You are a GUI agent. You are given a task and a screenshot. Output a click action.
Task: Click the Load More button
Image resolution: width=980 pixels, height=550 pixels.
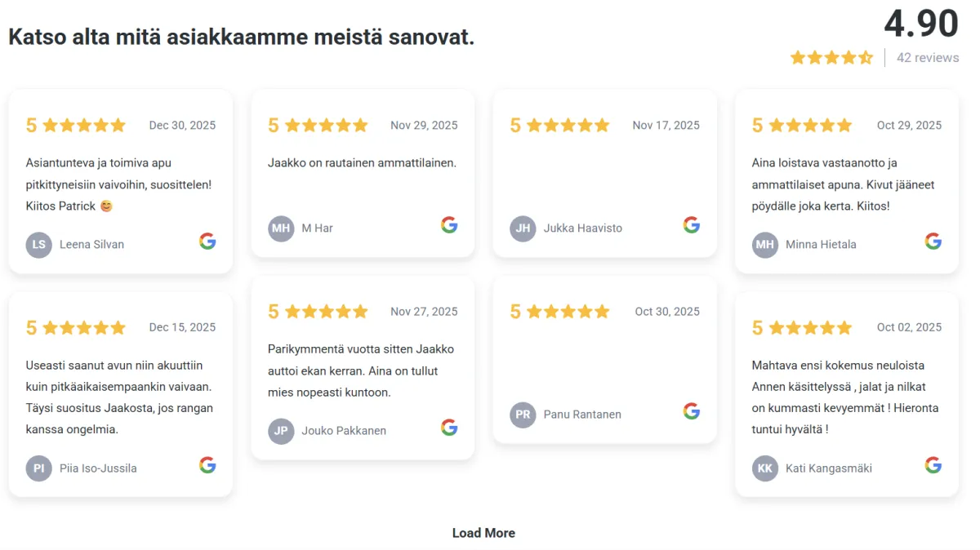click(483, 533)
